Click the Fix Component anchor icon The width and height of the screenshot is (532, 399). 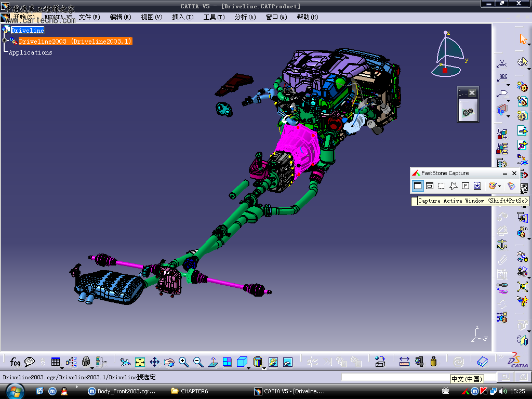[x=502, y=244]
